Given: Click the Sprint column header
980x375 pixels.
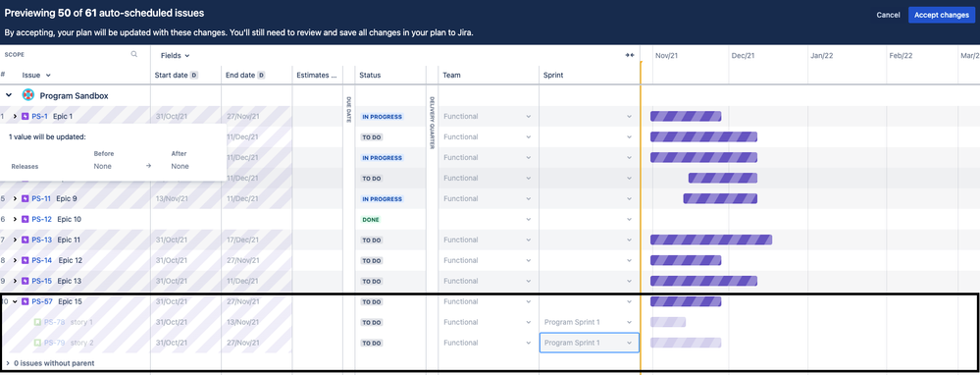Looking at the screenshot, I should (x=553, y=75).
